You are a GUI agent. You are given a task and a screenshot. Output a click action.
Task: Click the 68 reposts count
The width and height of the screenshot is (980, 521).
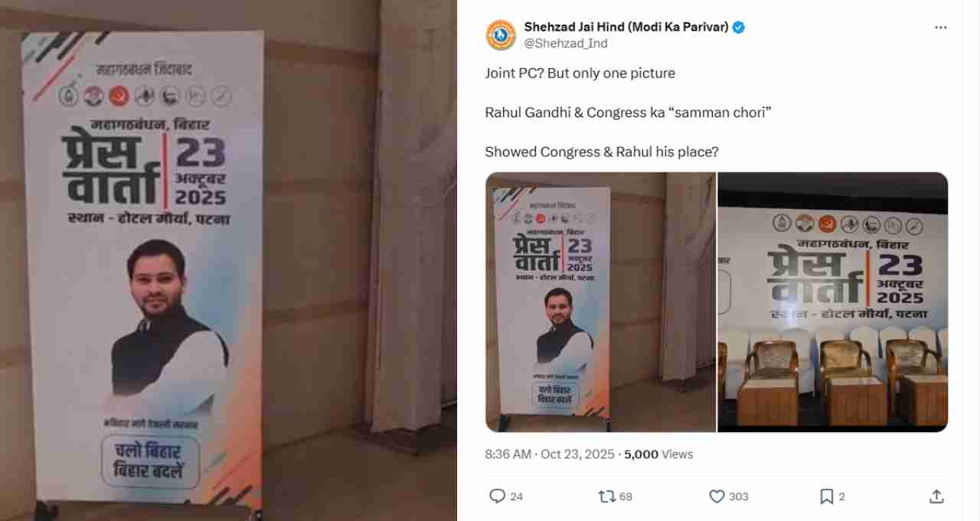pos(626,496)
